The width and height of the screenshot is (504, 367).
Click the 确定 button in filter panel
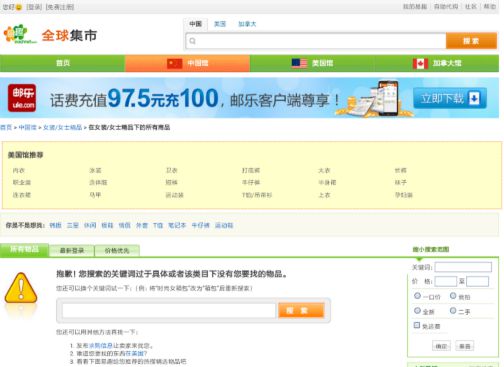pos(441,346)
